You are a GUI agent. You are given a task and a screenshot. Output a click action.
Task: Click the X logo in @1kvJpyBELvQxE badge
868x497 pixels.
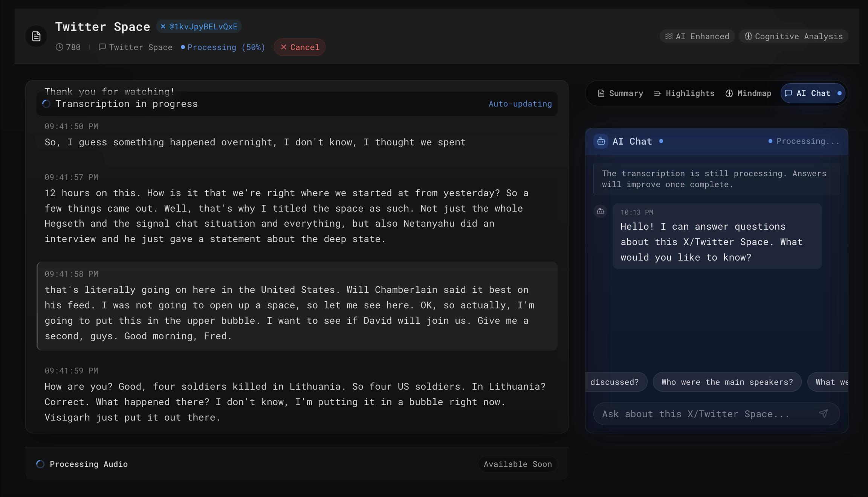click(x=163, y=26)
